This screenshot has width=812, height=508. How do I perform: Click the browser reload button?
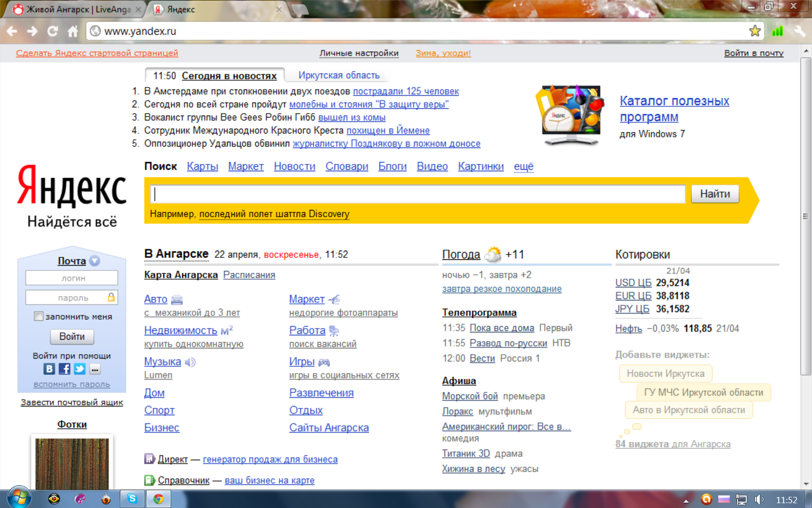[52, 31]
